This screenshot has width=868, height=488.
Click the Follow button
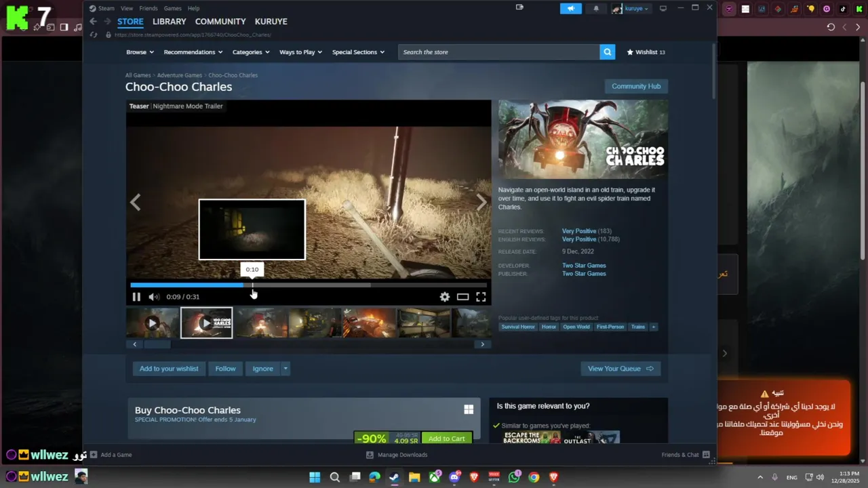coord(225,369)
